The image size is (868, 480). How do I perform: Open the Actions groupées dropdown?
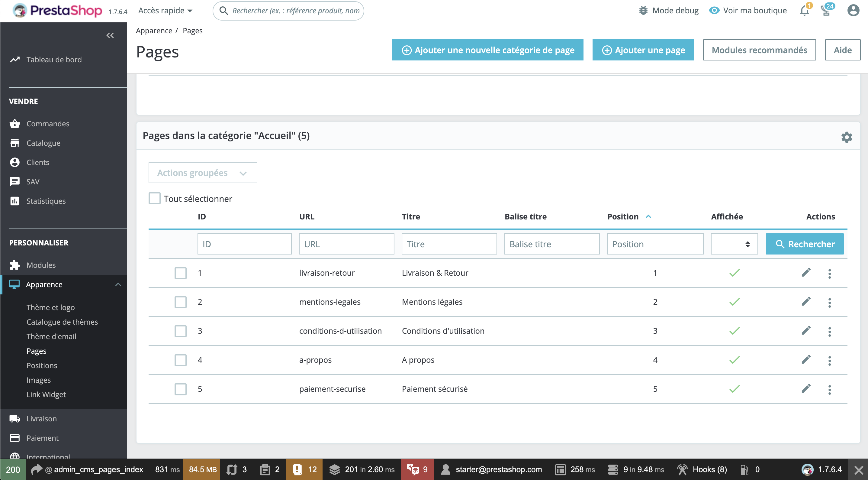pyautogui.click(x=203, y=173)
